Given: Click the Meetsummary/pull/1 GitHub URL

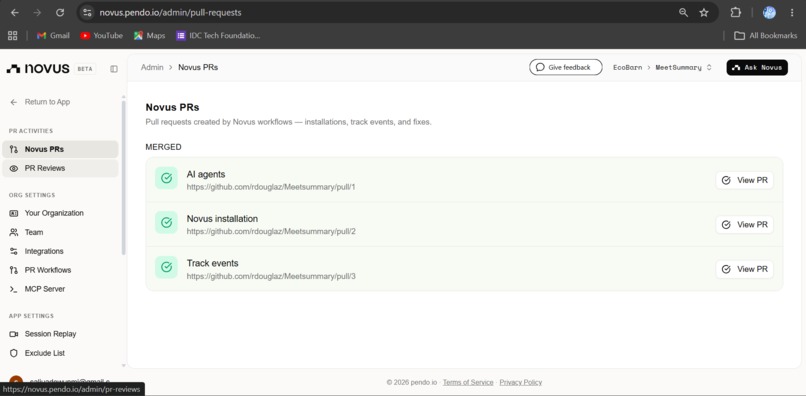Looking at the screenshot, I should click(x=271, y=187).
